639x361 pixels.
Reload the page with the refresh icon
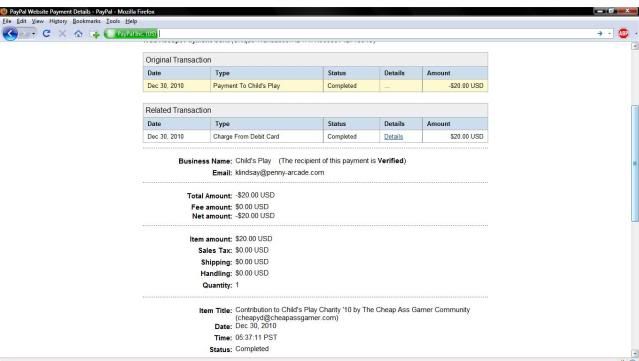point(46,33)
